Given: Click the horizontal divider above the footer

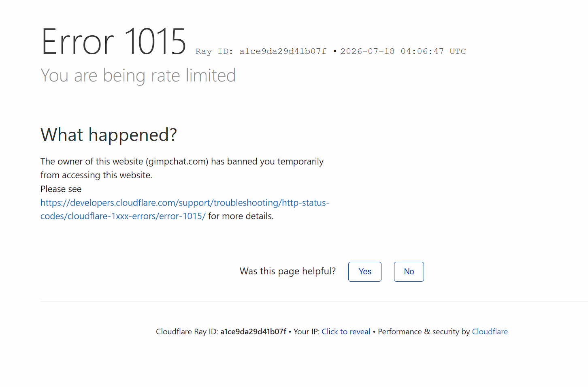Looking at the screenshot, I should click(314, 301).
